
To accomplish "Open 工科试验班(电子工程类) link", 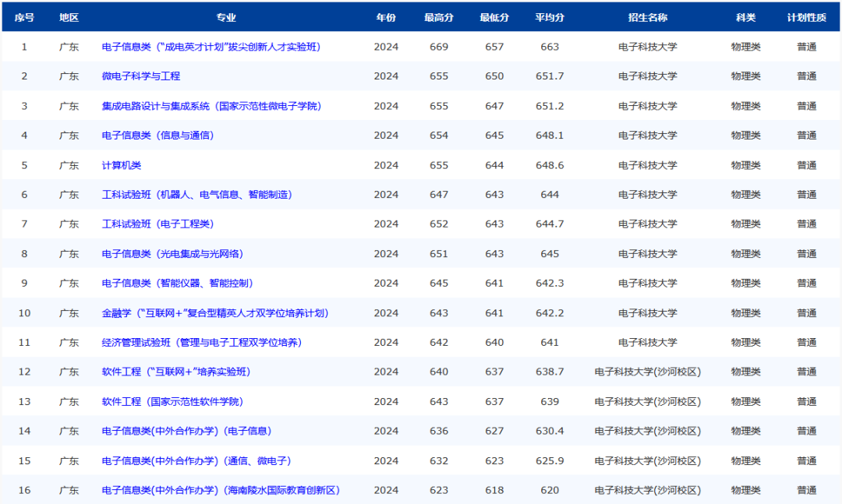I will [157, 224].
